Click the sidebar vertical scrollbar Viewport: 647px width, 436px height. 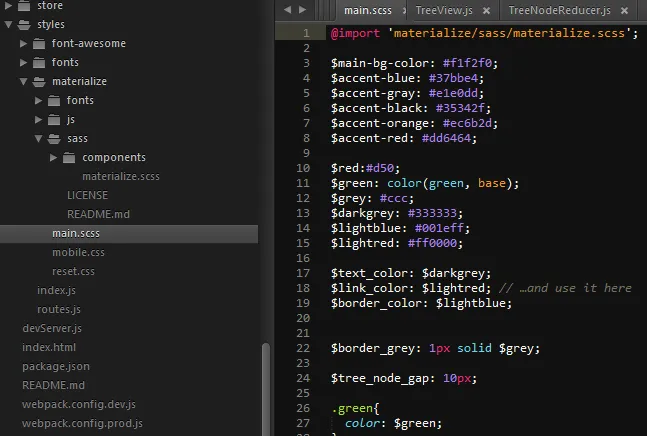tap(266, 389)
